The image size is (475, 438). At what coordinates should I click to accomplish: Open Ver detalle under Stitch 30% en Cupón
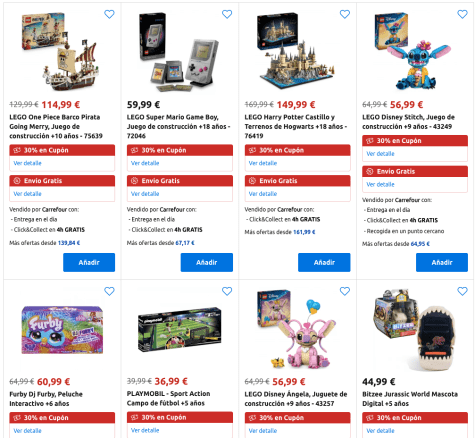[x=380, y=154]
